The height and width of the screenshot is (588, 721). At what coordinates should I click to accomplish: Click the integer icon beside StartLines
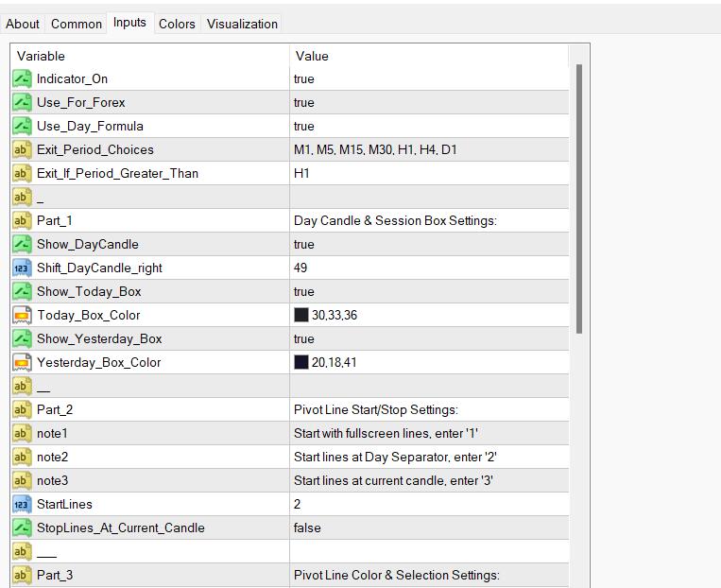pyautogui.click(x=22, y=504)
